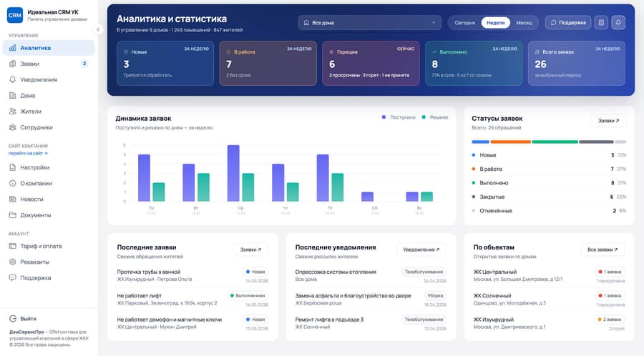This screenshot has width=644, height=356.
Task: Select the Закрытые status row
Action: (549, 197)
